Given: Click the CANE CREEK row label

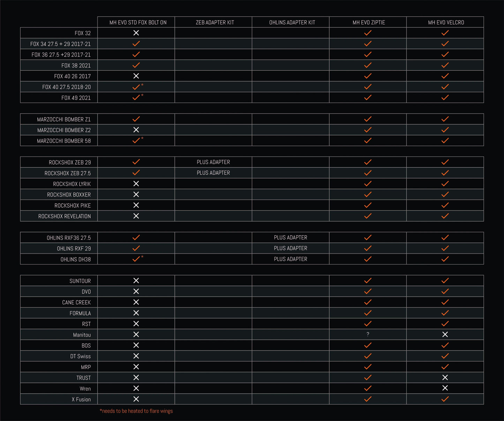Looking at the screenshot, I should [x=76, y=302].
